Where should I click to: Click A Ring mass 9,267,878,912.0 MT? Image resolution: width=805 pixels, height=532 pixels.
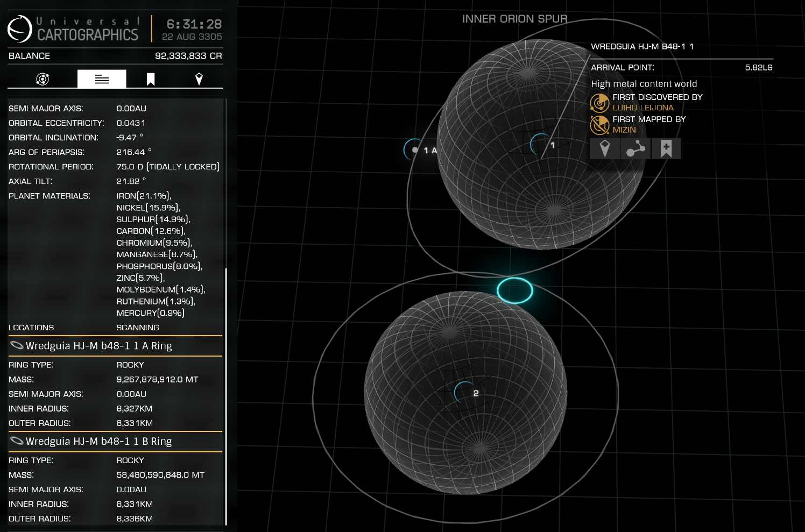pyautogui.click(x=157, y=379)
